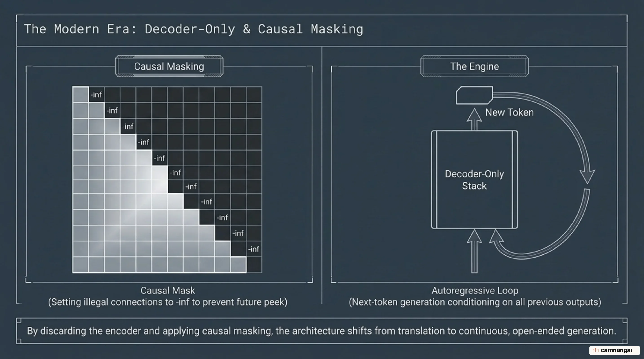
Task: Click the slide title 'The Modern Era: Decoder-Only & Causal Masking'
Action: tap(193, 29)
